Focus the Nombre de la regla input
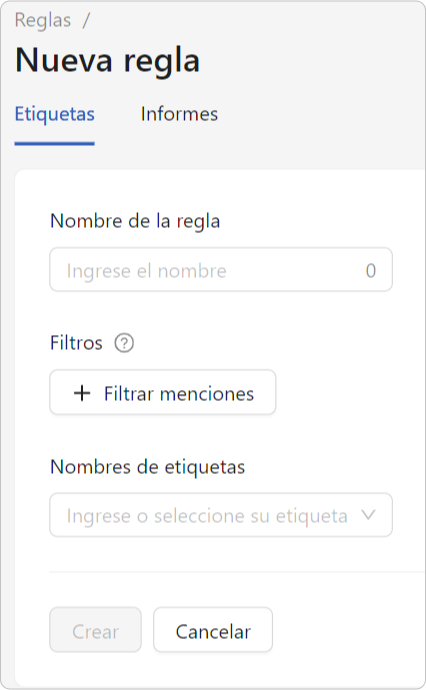Image resolution: width=426 pixels, height=690 pixels. pos(221,269)
